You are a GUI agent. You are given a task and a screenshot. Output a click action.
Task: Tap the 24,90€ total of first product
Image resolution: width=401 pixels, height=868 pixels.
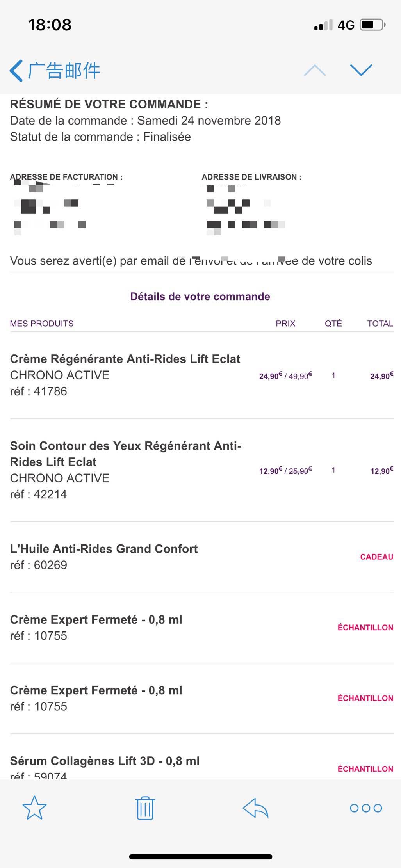381,376
